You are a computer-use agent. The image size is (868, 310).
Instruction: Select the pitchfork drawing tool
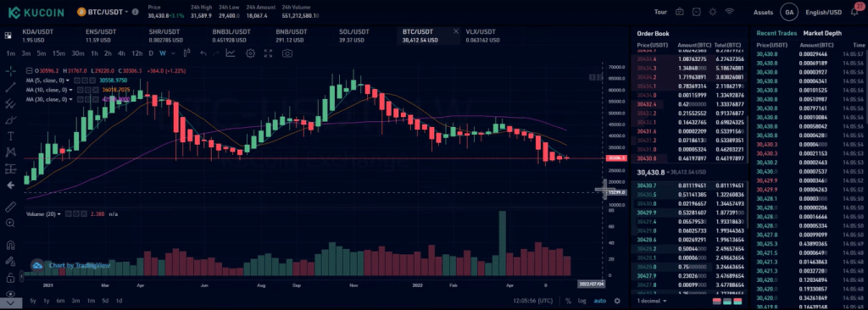[10, 103]
